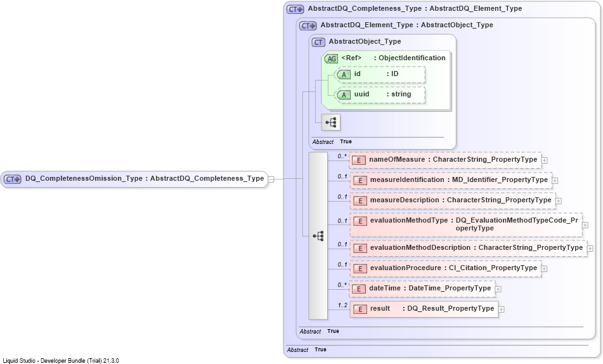Click the E icon of result
603x364 pixels.
tap(360, 309)
